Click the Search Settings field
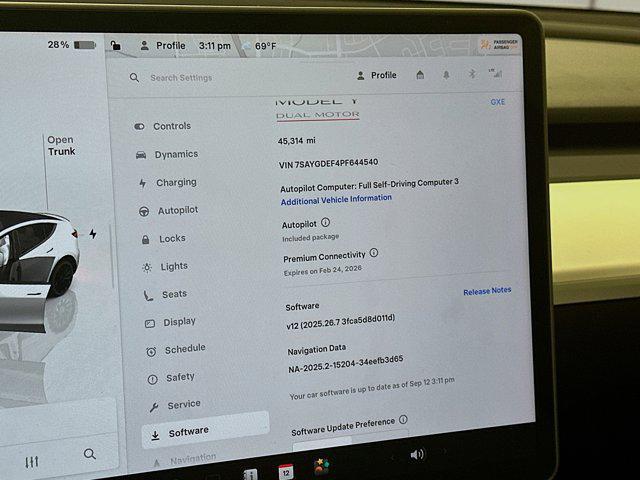 tap(181, 78)
